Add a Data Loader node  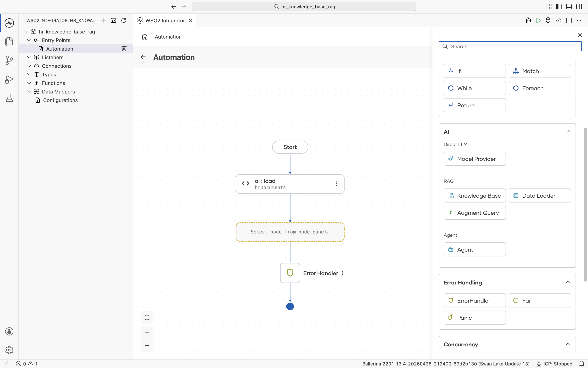click(x=540, y=195)
